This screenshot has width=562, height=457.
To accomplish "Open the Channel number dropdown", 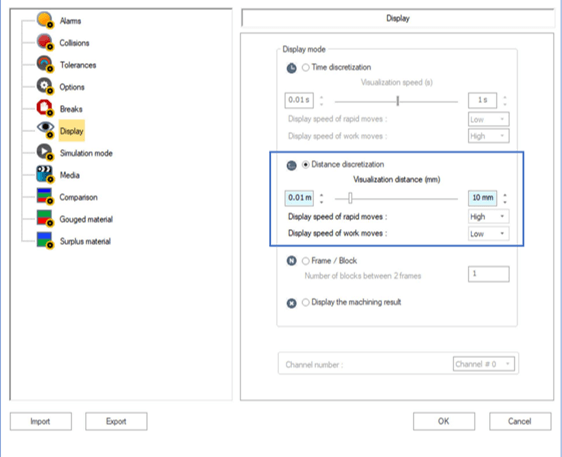I will coord(484,364).
